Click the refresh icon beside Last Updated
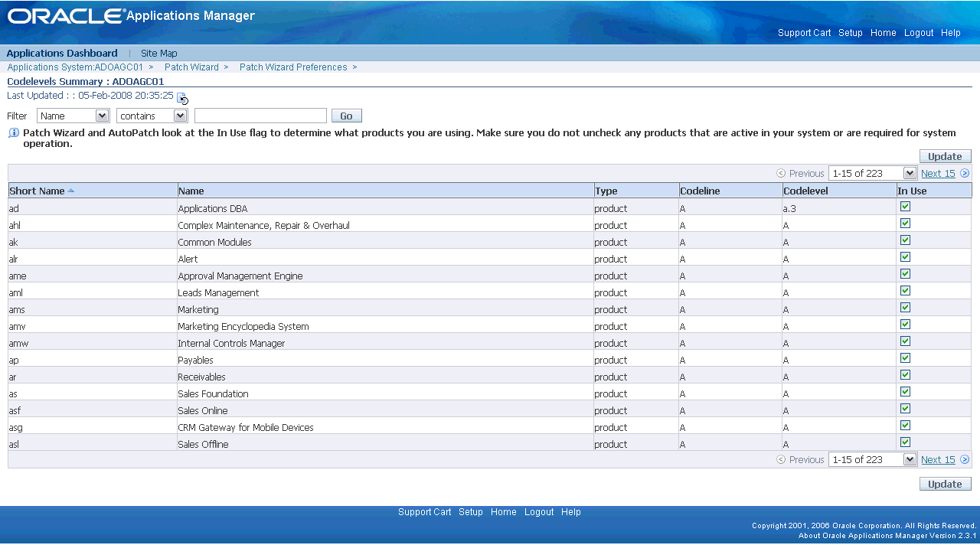This screenshot has width=980, height=545. pyautogui.click(x=182, y=98)
